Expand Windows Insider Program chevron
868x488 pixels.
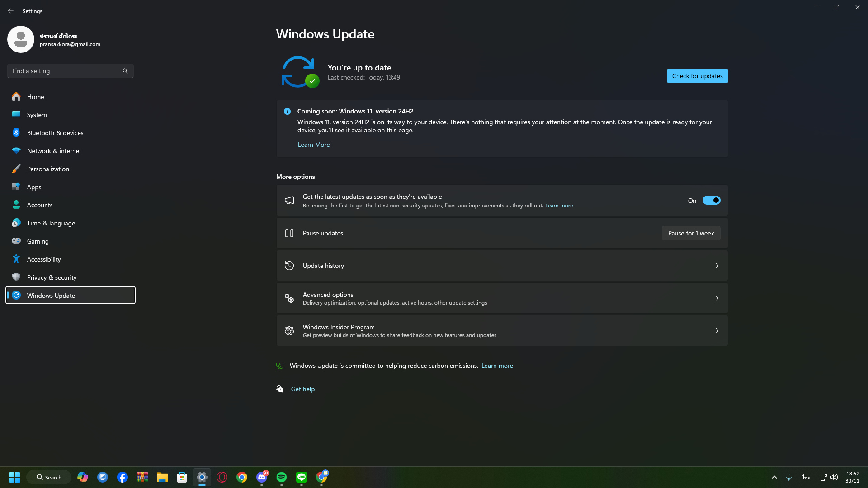coord(717,331)
